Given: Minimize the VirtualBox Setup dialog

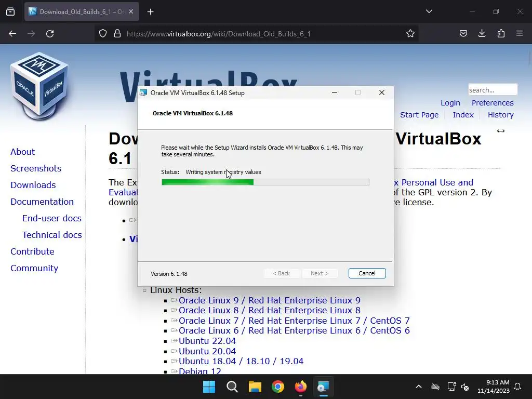Looking at the screenshot, I should point(335,92).
